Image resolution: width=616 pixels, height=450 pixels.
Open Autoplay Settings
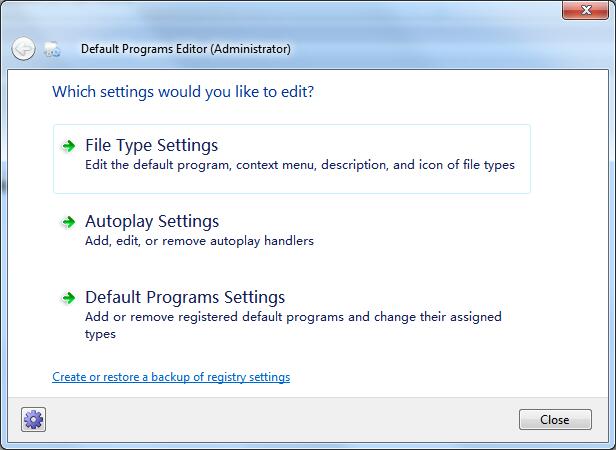click(x=152, y=222)
